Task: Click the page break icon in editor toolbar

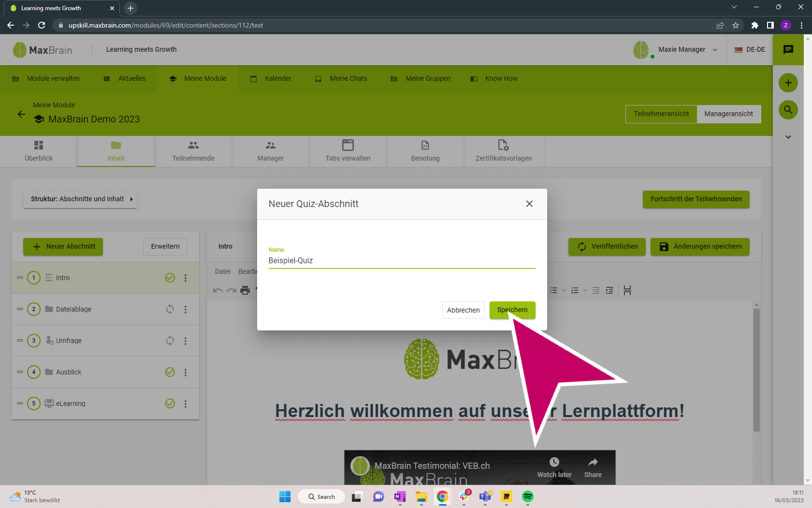Action: [627, 290]
